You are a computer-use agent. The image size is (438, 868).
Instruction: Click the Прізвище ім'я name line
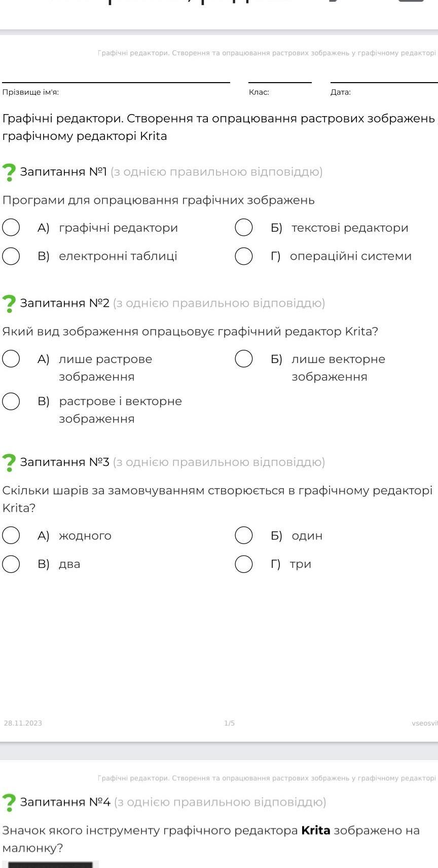coord(116,82)
